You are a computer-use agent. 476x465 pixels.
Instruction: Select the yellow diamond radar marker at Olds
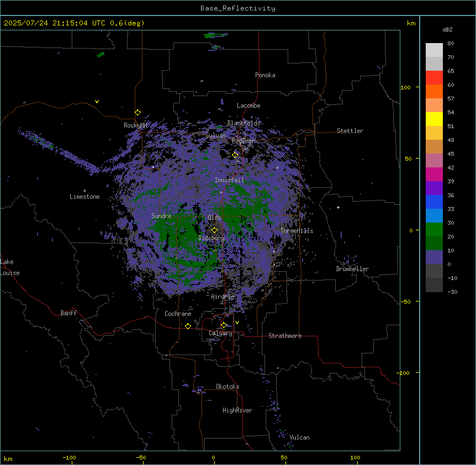(x=215, y=230)
